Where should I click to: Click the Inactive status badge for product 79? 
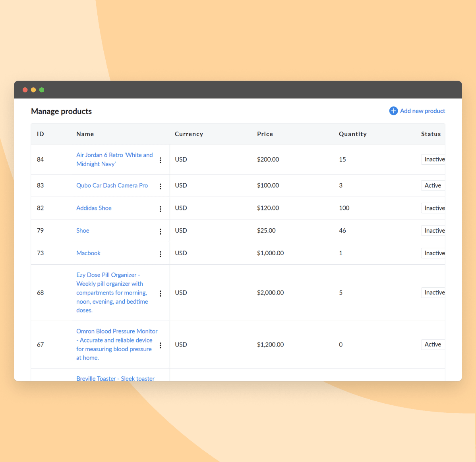(433, 231)
